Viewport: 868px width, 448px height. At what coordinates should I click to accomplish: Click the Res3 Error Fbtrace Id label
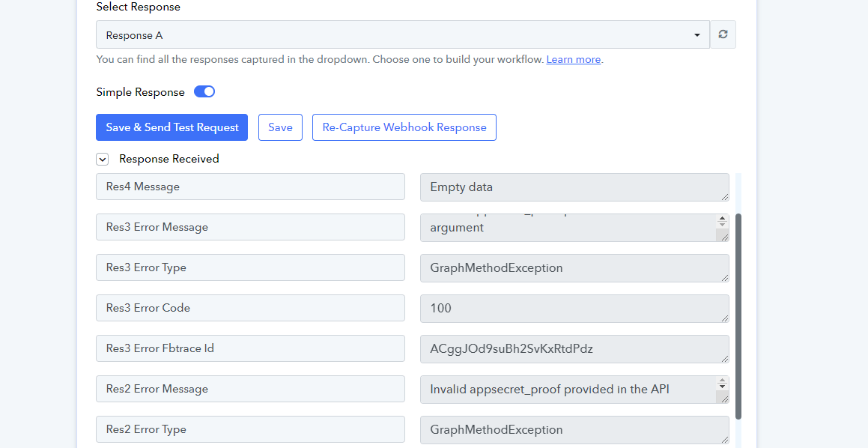point(250,348)
